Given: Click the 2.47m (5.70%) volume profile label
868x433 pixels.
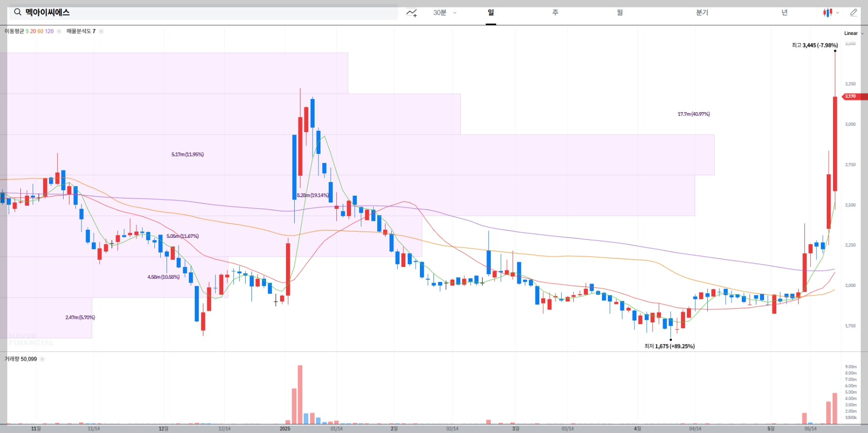Looking at the screenshot, I should point(80,317).
